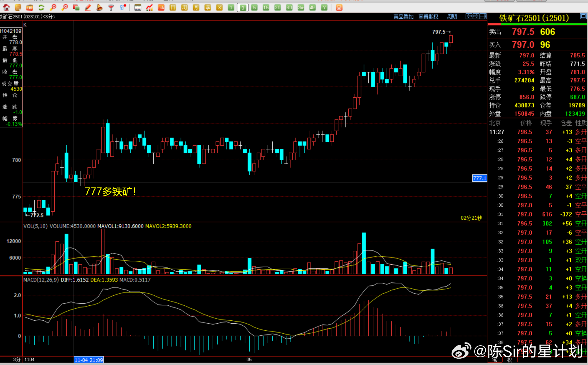Switch to the 权 tab
Viewport: 588px width, 365px height.
pos(510,360)
